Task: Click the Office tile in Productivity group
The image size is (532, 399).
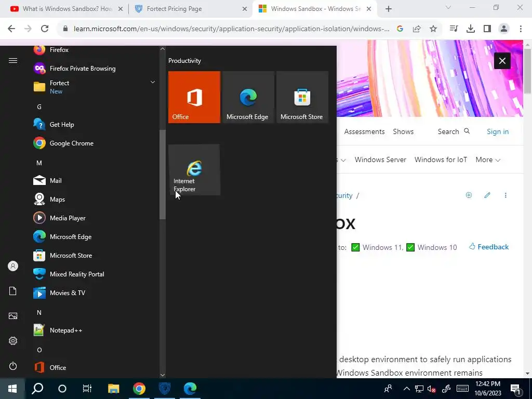Action: pyautogui.click(x=194, y=97)
